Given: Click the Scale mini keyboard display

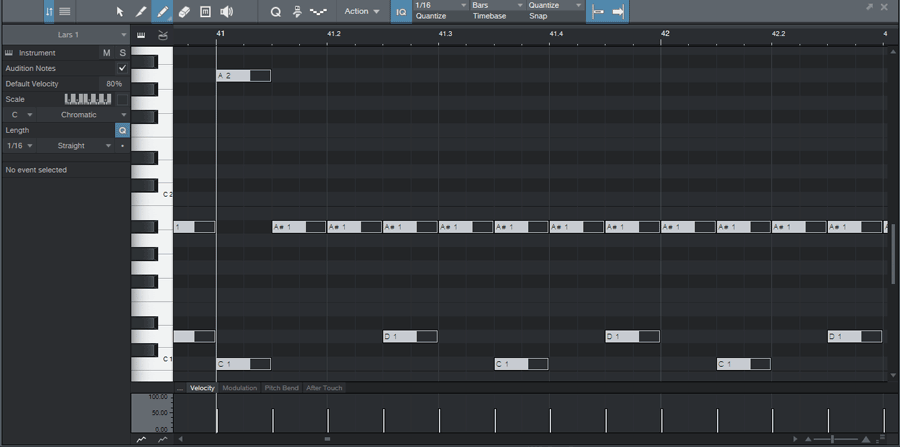Looking at the screenshot, I should point(88,99).
